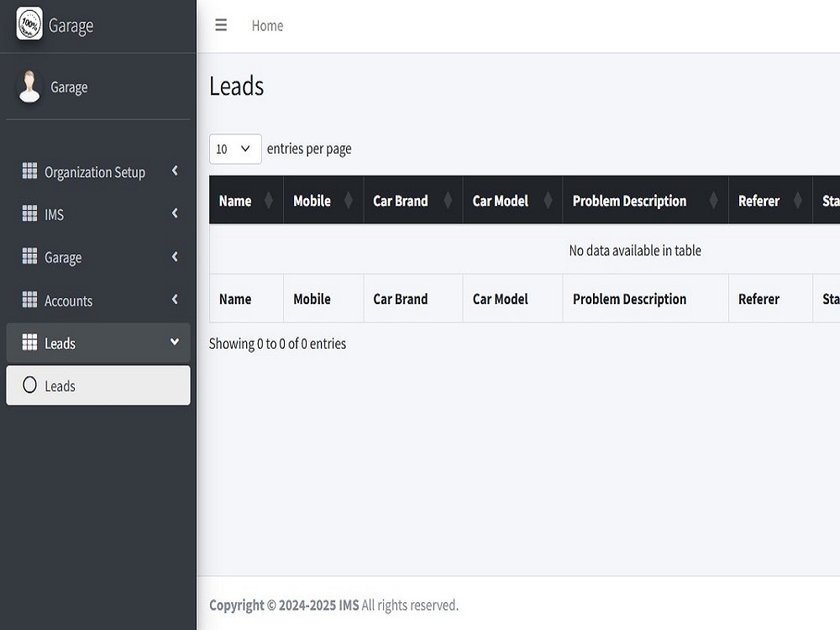This screenshot has width=840, height=630.
Task: Click Referer column header
Action: [x=770, y=200]
